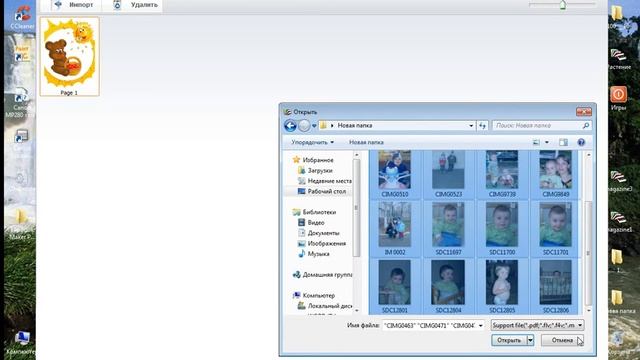The image size is (640, 360).
Task: Click the navigation pane scrollbar
Action: tap(356, 208)
